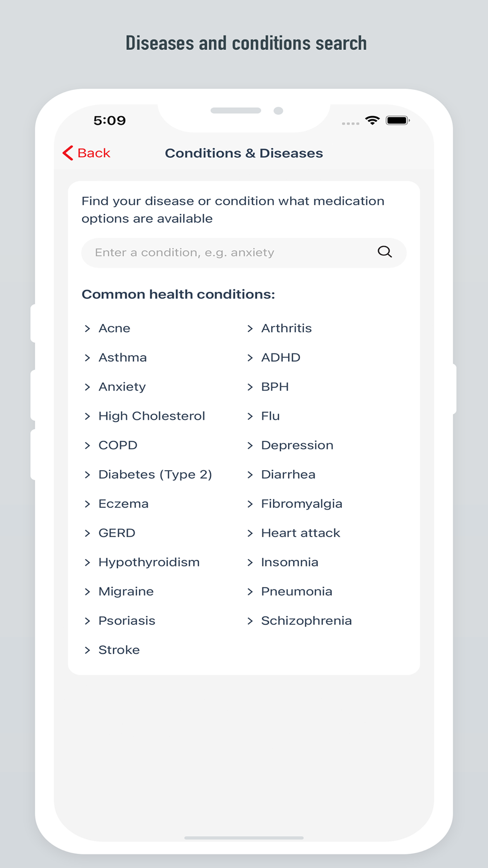Tap the search magnifier icon
The width and height of the screenshot is (488, 868).
click(385, 252)
